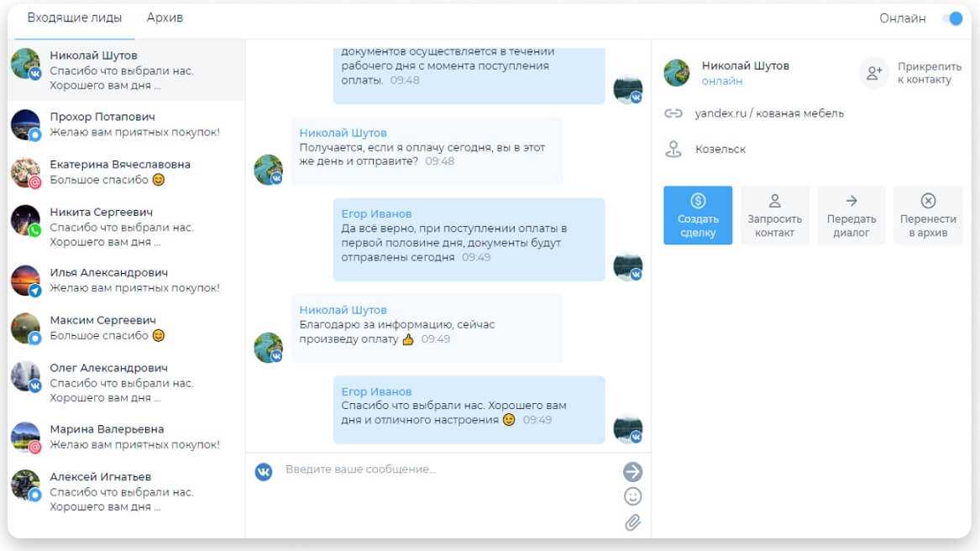Click the Передать диалог button

point(852,215)
